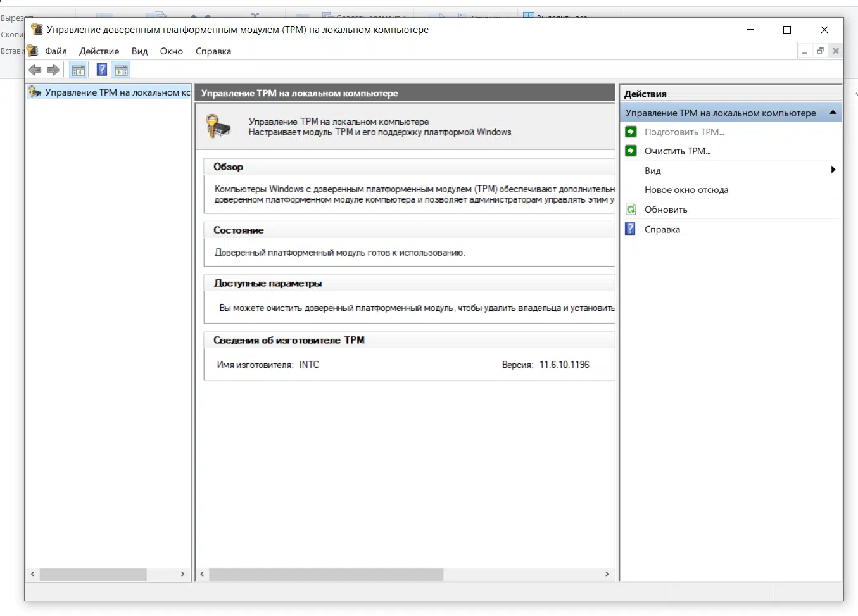Expand the Вид submenu arrow
Screen dimensions: 858x616
coord(833,170)
